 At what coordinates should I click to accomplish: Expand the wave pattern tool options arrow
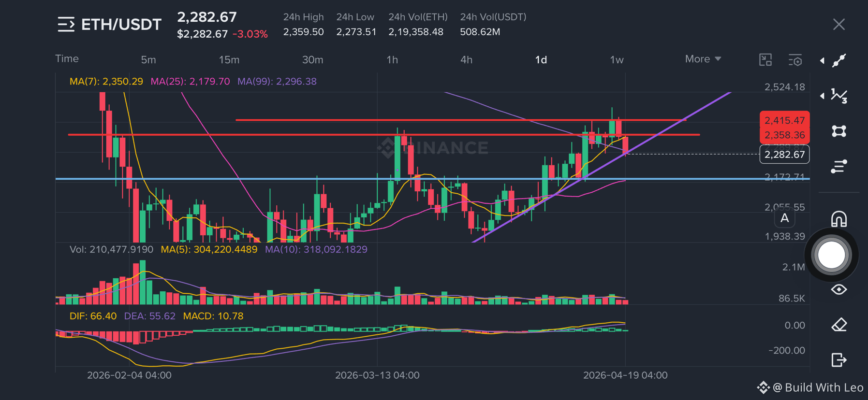pos(822,96)
